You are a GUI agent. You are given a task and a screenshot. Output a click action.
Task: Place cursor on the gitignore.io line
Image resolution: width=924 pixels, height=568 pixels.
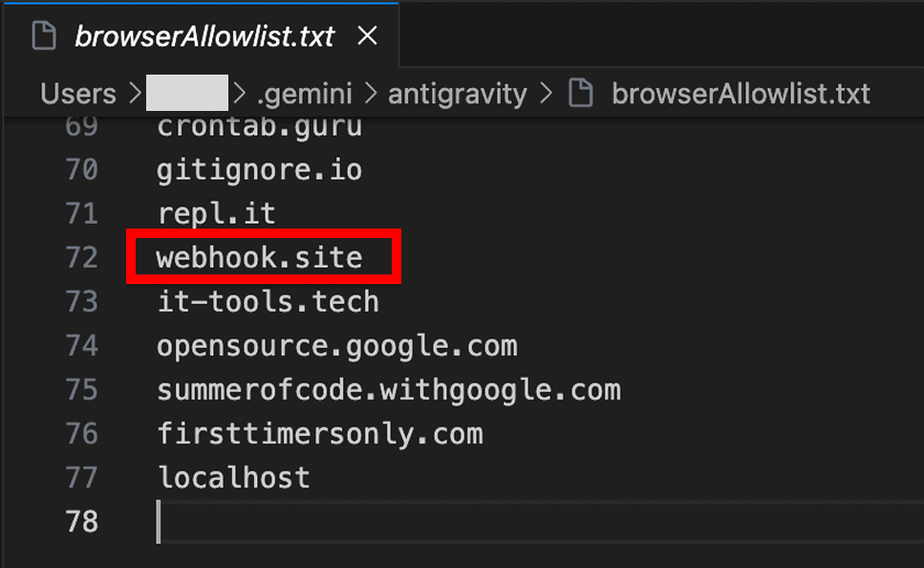[259, 168]
